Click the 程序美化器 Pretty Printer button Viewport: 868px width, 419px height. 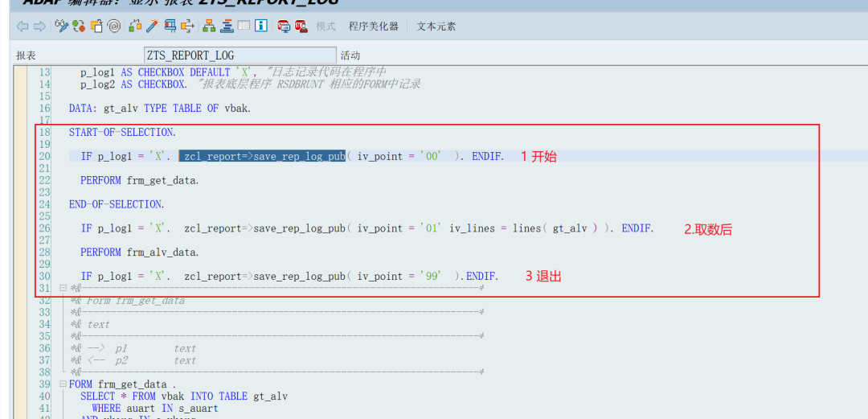click(x=374, y=26)
